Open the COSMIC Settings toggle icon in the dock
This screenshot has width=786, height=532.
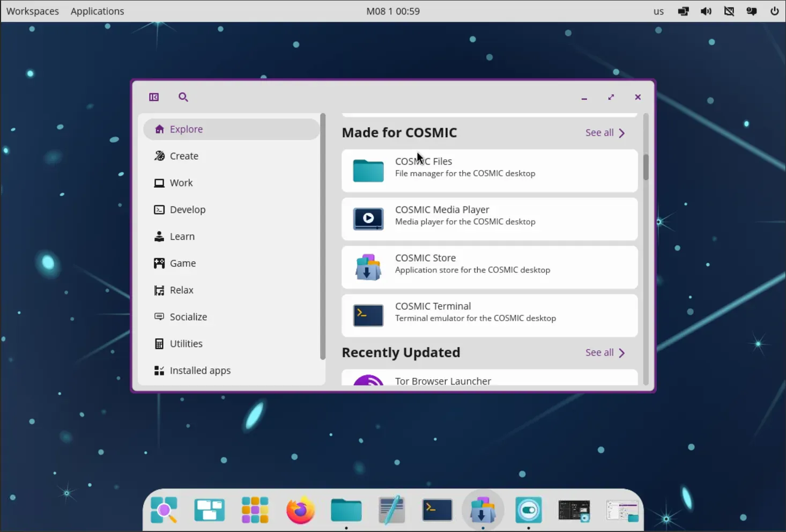[x=528, y=510]
